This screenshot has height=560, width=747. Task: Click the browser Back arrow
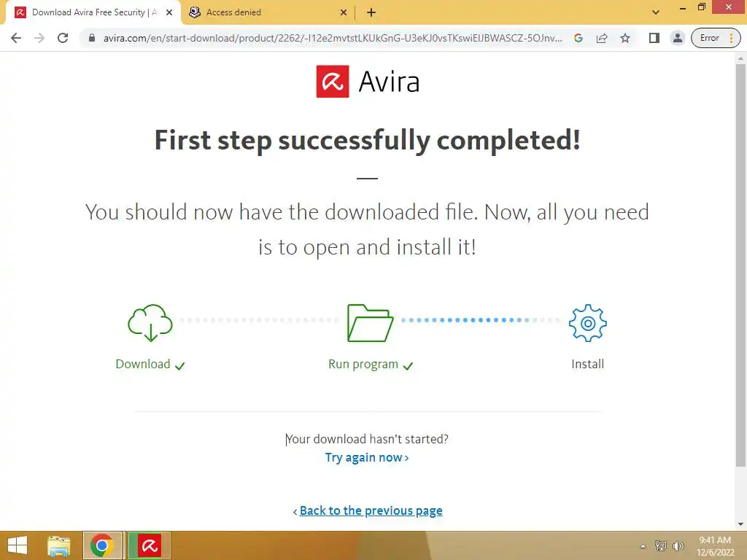16,38
